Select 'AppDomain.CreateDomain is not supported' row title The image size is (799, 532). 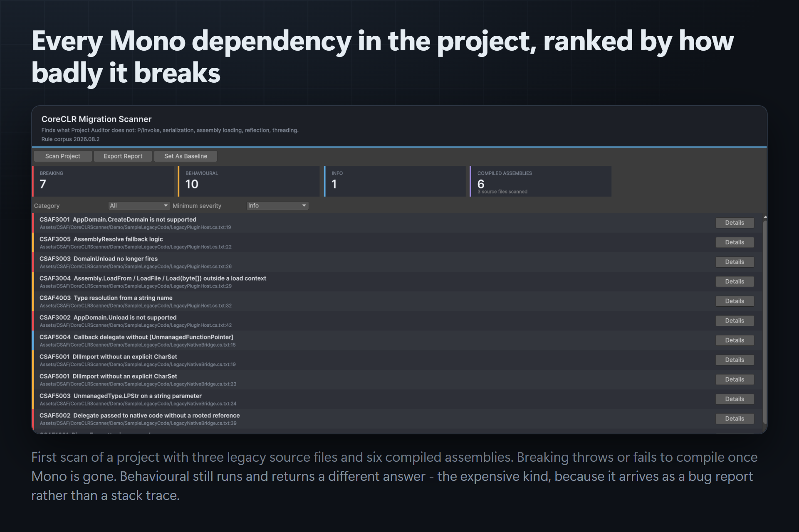point(134,219)
